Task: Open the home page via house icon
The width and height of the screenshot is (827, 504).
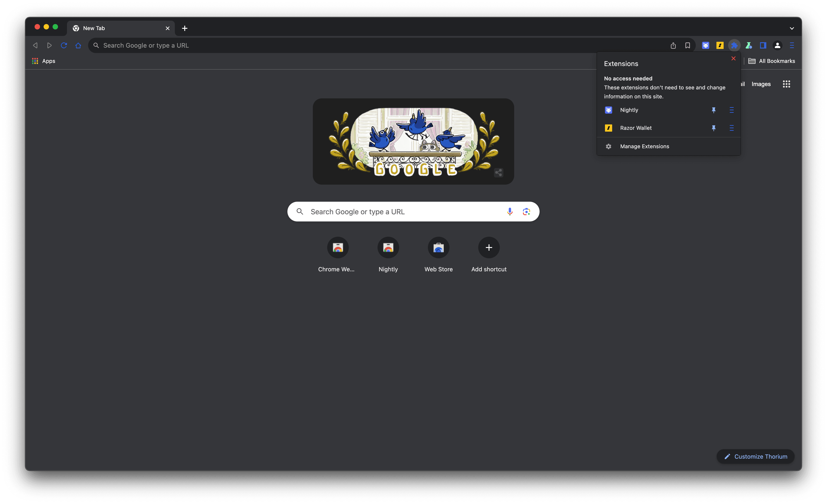Action: [x=78, y=45]
